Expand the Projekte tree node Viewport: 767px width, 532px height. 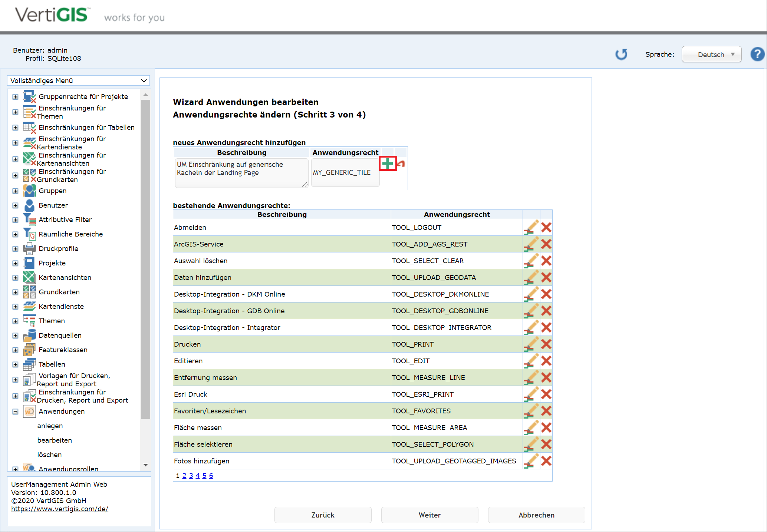coord(15,263)
